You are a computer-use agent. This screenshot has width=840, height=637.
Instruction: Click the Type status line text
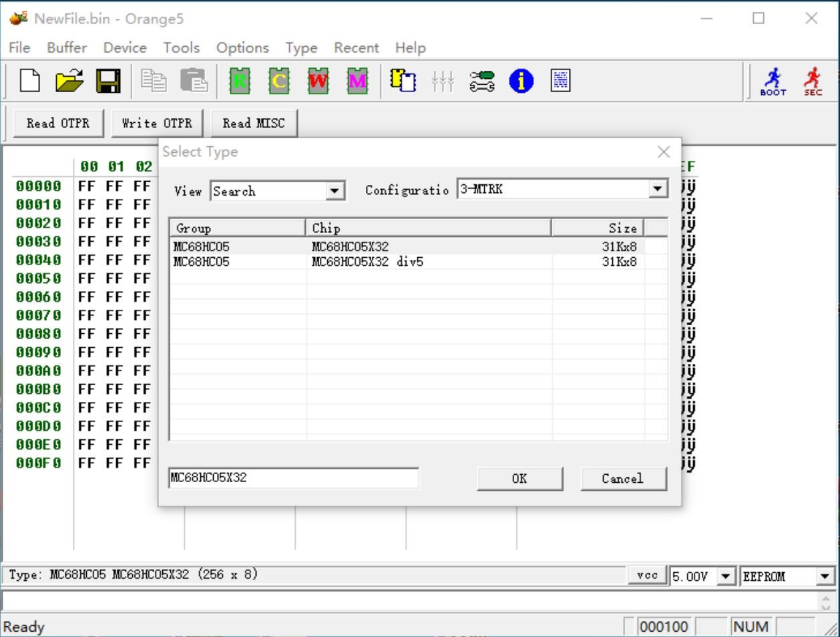[x=134, y=574]
